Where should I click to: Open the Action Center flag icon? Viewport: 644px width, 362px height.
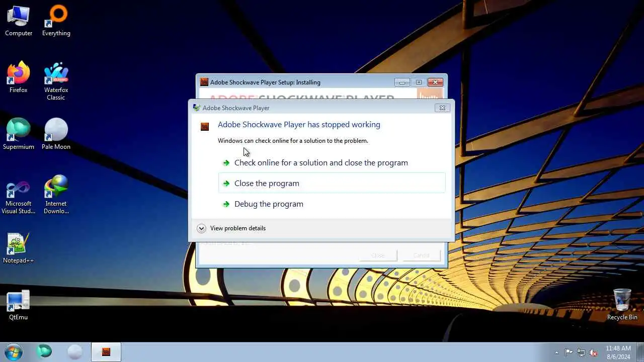click(569, 352)
